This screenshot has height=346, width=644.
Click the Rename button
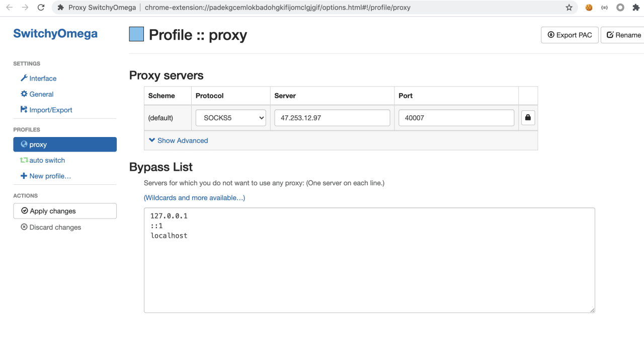tap(623, 35)
